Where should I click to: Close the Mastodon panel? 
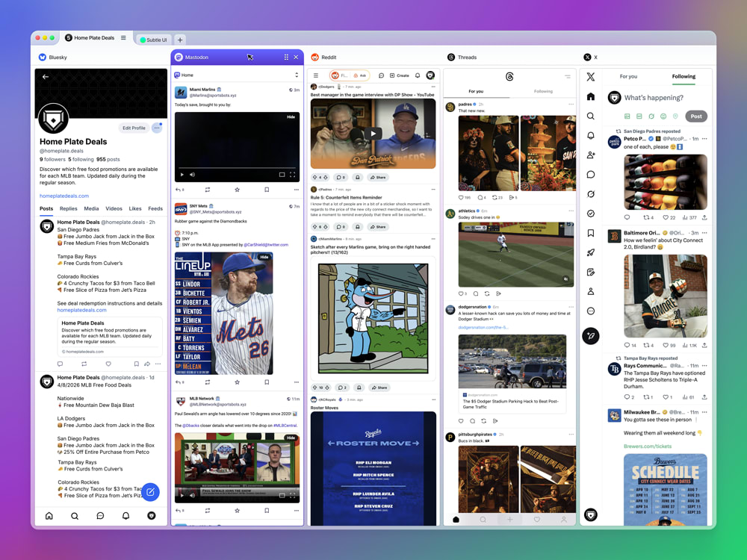pos(296,57)
